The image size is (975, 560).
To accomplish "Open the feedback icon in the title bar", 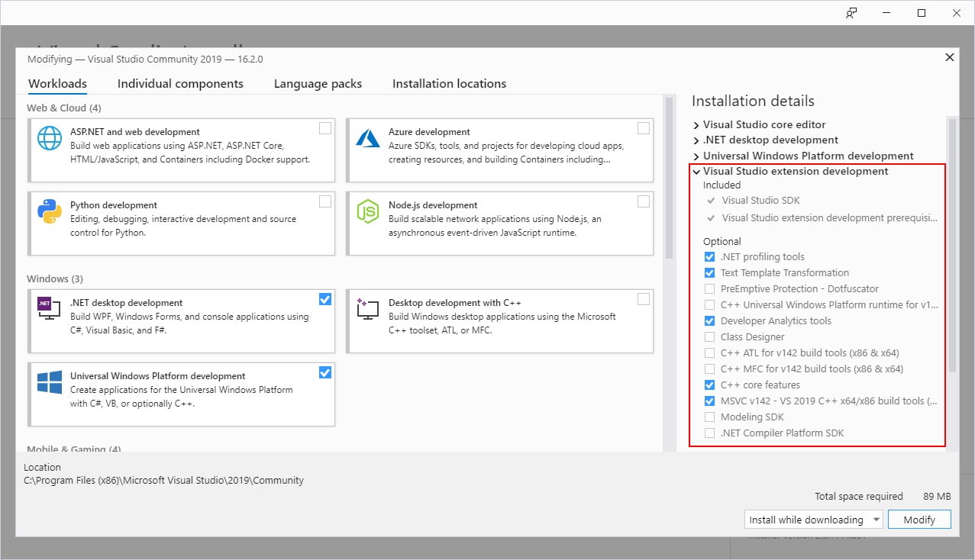I will [x=851, y=13].
